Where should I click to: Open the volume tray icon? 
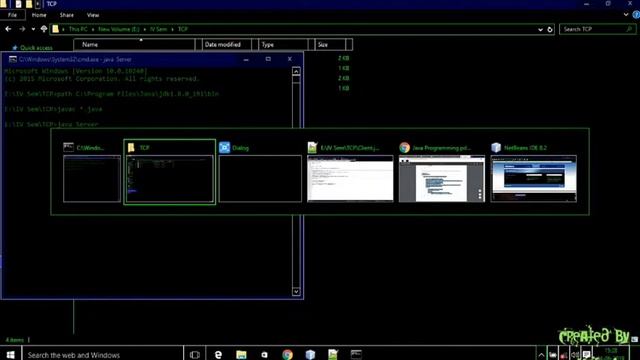(575, 355)
